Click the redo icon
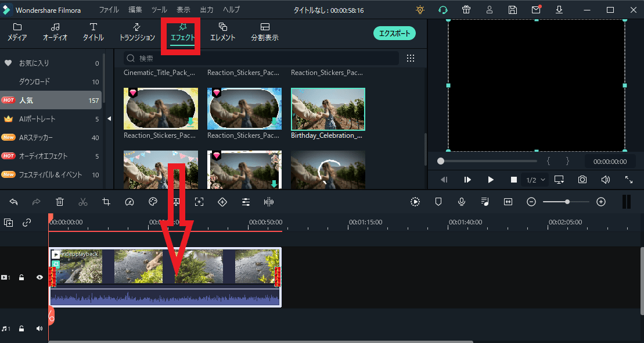The height and width of the screenshot is (343, 644). pos(36,202)
